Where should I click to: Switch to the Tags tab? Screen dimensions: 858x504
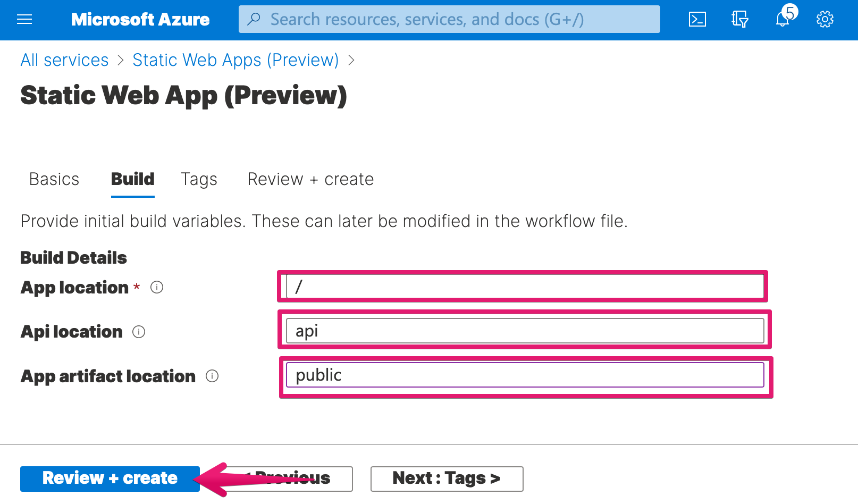tap(199, 180)
